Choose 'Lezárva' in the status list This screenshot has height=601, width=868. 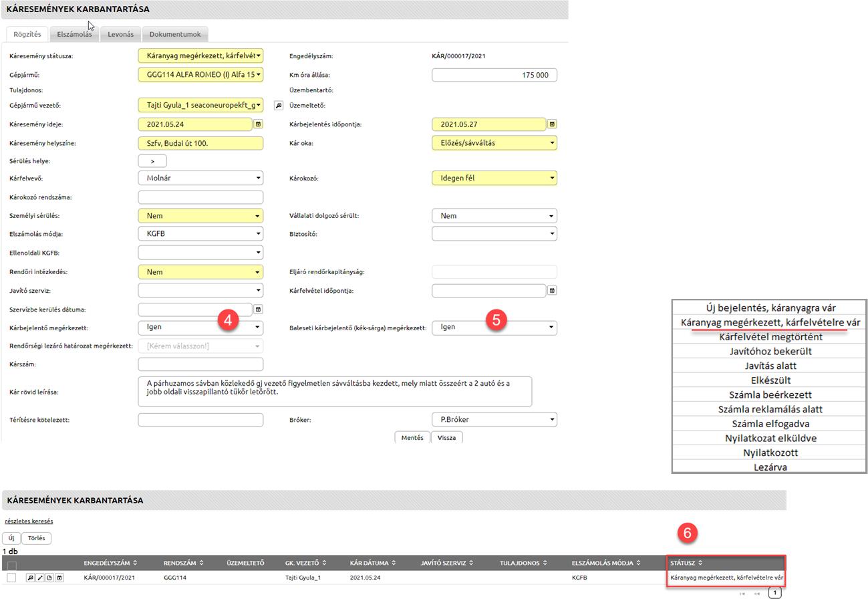tap(770, 467)
